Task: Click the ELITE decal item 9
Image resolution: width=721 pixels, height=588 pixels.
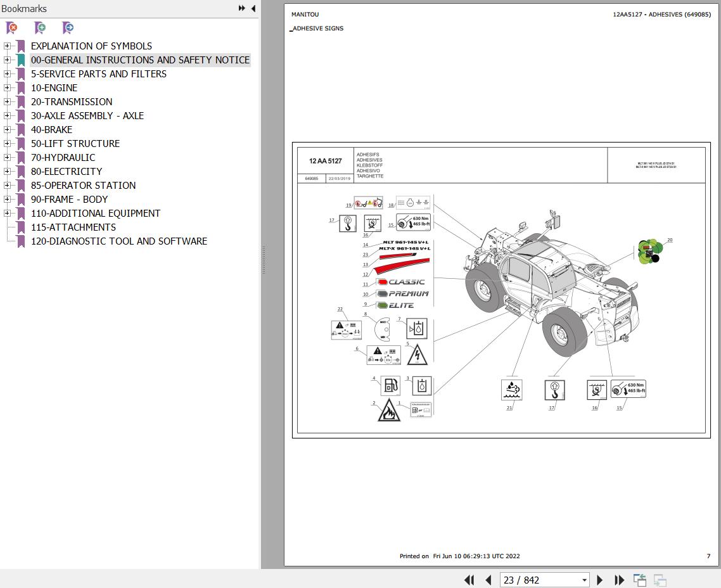Action: point(395,305)
